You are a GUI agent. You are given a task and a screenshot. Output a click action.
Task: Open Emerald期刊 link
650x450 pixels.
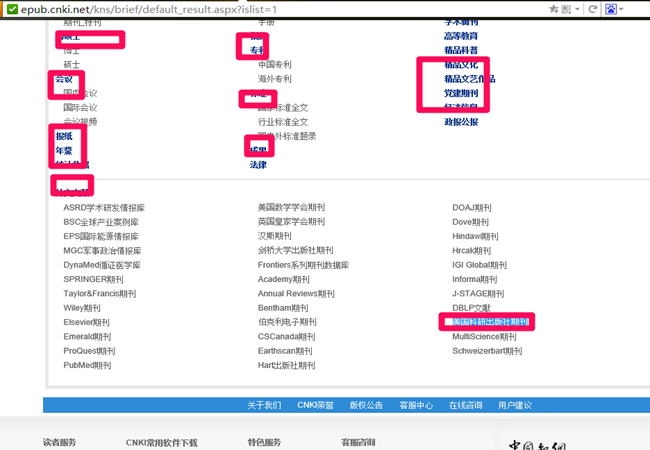[87, 336]
